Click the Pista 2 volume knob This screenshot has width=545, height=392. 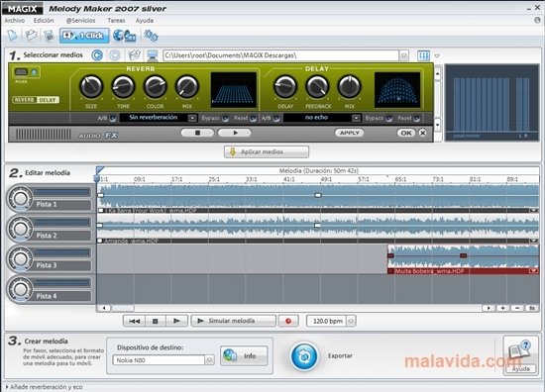pyautogui.click(x=20, y=229)
